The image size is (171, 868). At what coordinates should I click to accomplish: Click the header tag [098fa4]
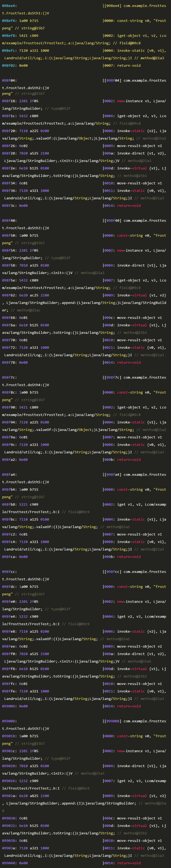pyautogui.click(x=113, y=474)
